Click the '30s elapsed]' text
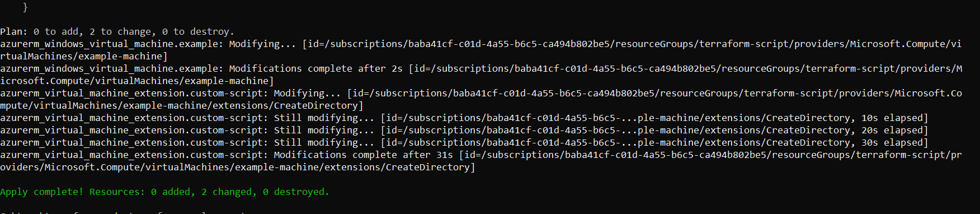Screen dimensions: 980x214 point(894,143)
